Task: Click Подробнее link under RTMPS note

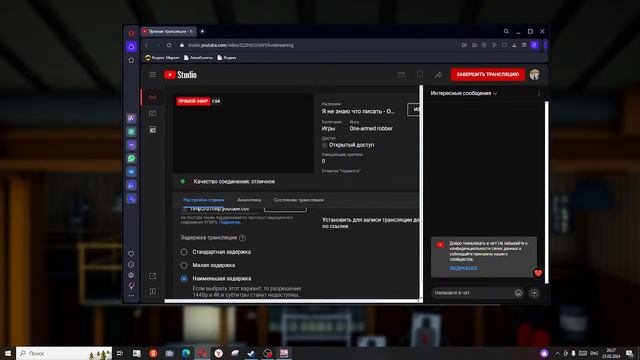Action: tap(230, 222)
